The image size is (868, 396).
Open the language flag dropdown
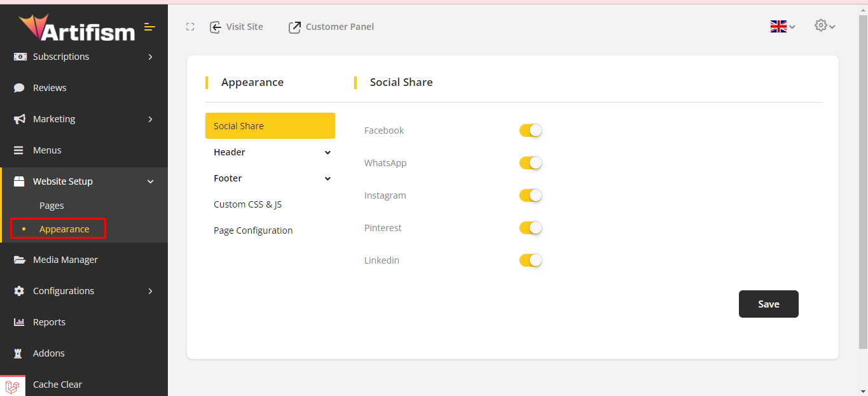pos(782,26)
